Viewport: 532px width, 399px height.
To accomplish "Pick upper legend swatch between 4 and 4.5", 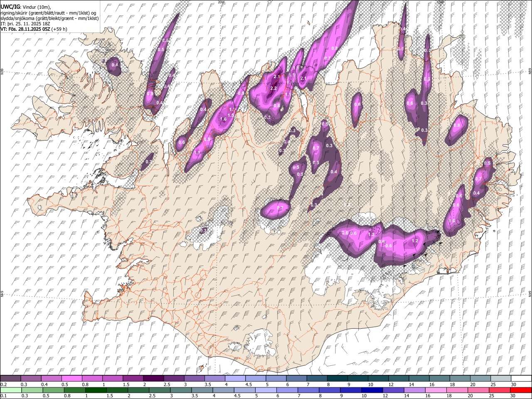I will pos(236,379).
